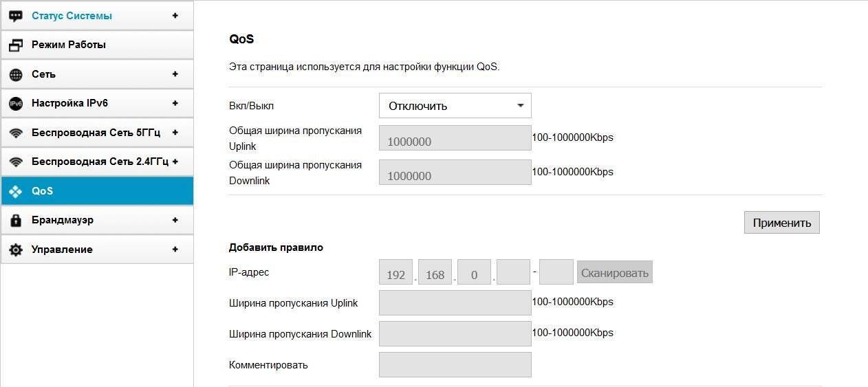
Task: Click the Режим Работы windows icon
Action: tap(16, 45)
